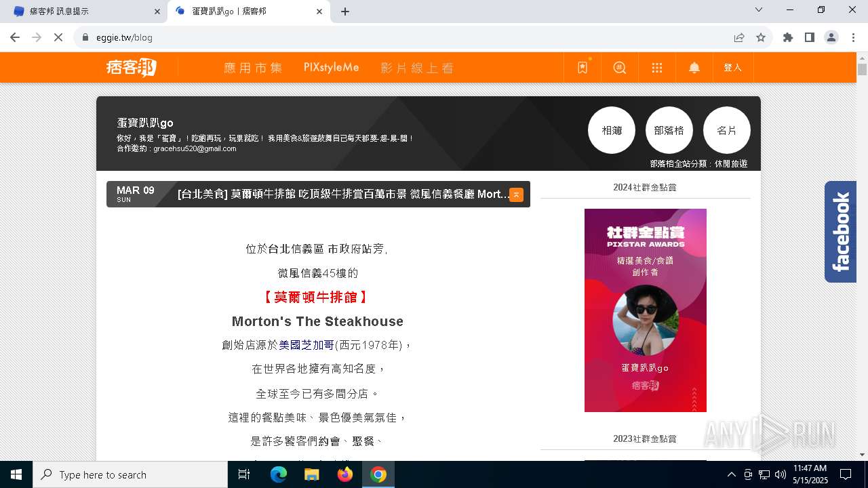Click the 台北信義區 link text
The image size is (868, 488).
pyautogui.click(x=296, y=249)
